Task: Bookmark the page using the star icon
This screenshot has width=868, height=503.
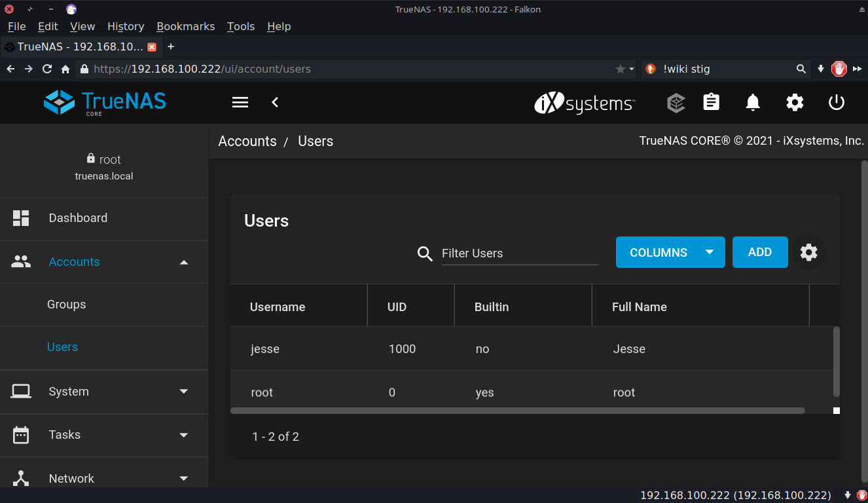Action: tap(621, 69)
